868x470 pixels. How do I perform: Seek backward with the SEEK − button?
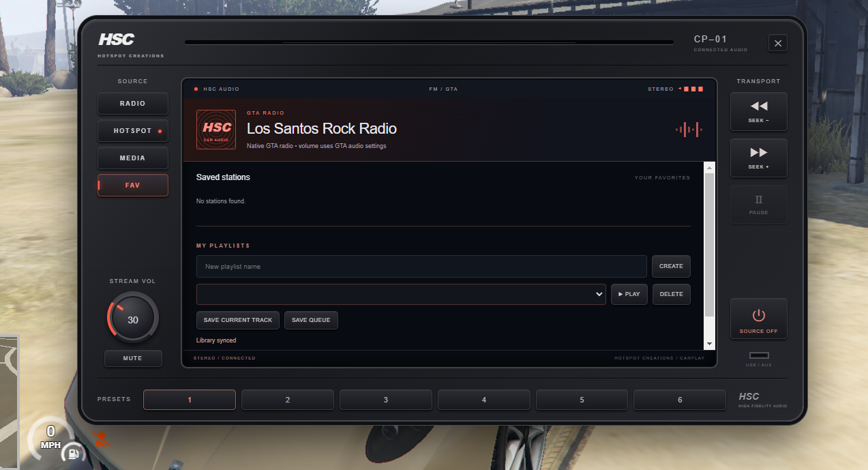click(x=759, y=112)
